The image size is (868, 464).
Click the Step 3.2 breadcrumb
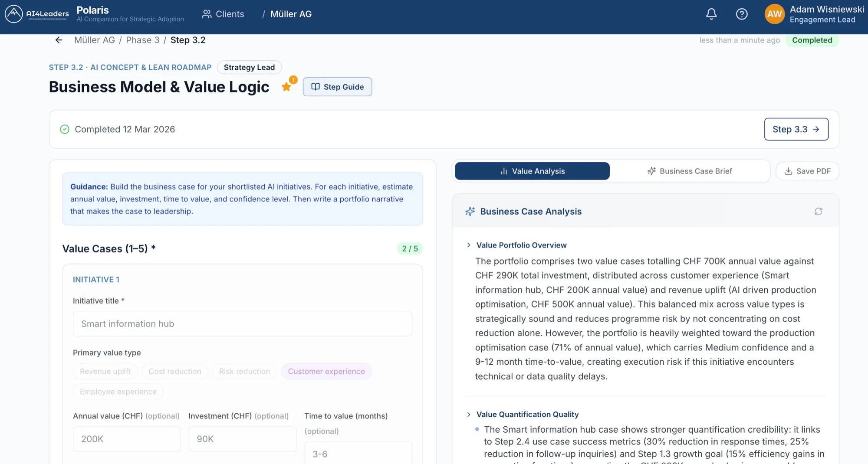[188, 40]
